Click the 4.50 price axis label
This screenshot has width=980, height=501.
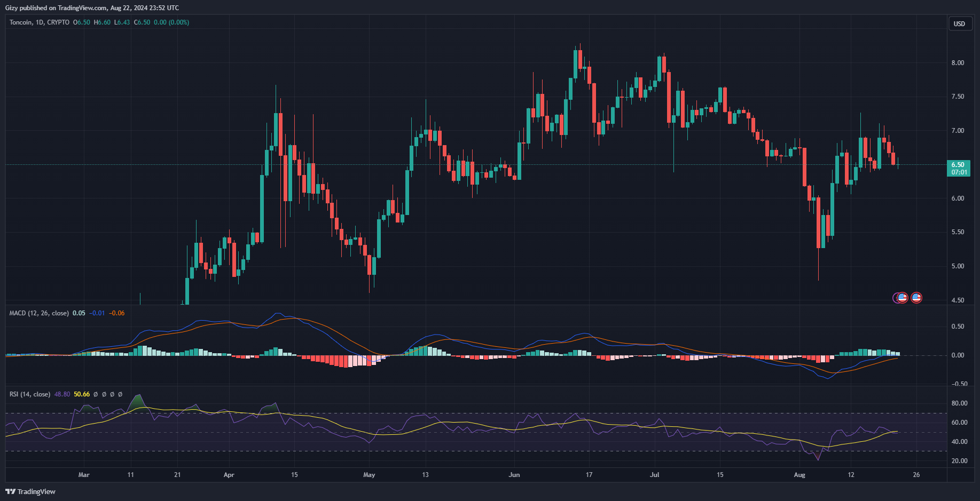pos(958,300)
